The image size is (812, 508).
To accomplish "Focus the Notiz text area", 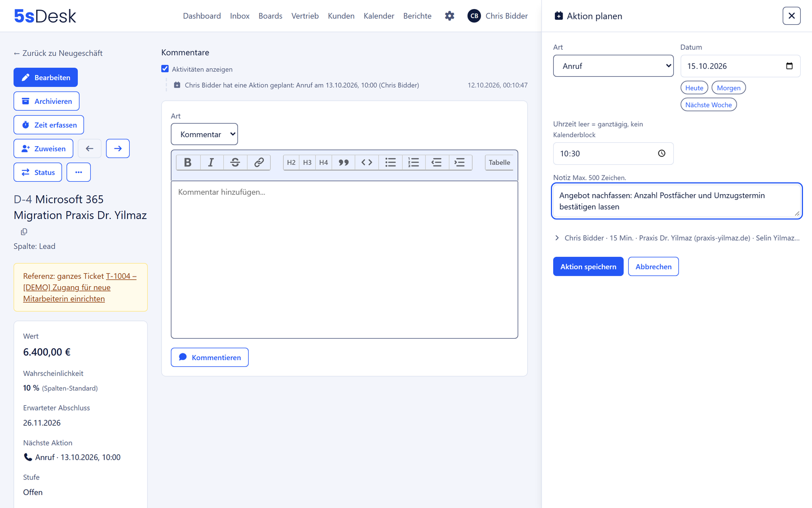I will click(677, 201).
